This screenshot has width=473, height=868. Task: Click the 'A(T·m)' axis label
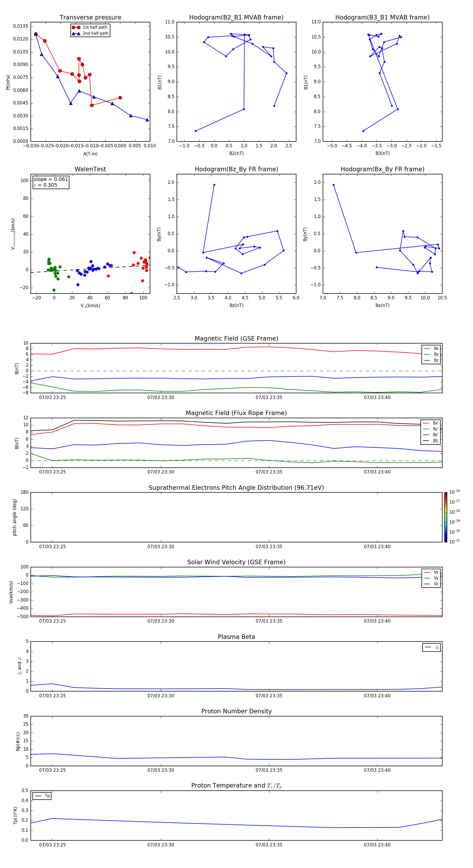coord(90,154)
